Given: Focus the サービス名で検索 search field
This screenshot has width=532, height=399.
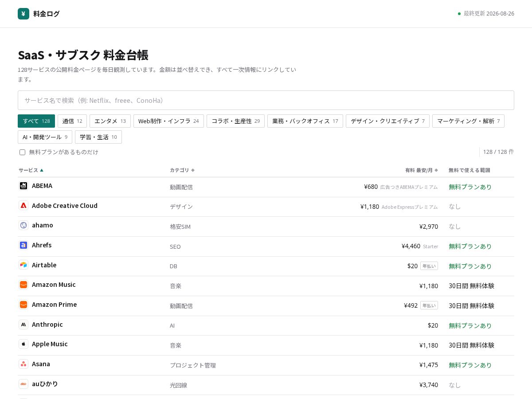Looking at the screenshot, I should [266, 100].
